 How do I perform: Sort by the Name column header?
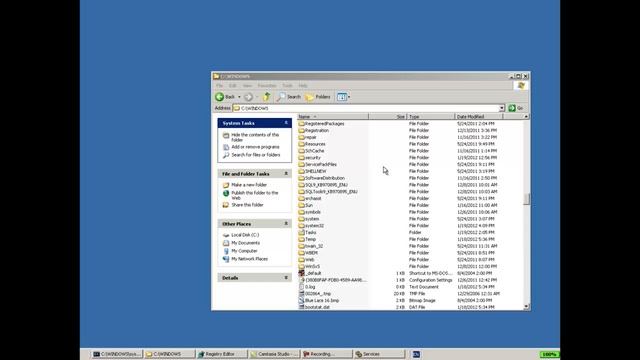333,117
